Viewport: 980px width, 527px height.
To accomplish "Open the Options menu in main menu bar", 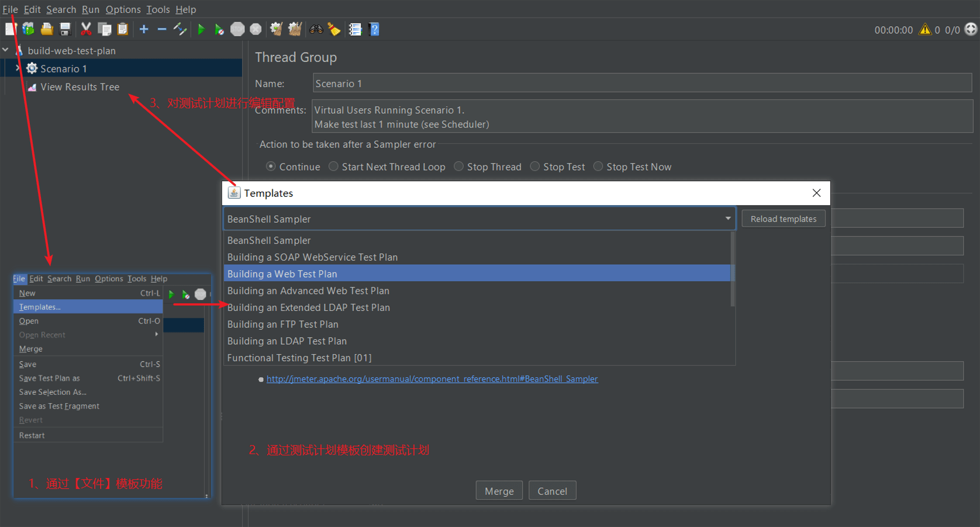I will (x=123, y=9).
